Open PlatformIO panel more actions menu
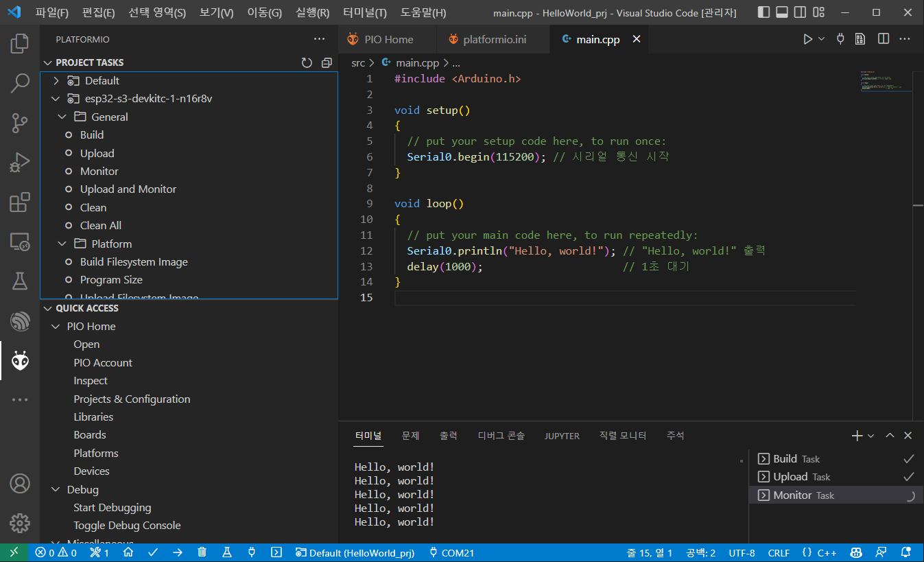 319,39
